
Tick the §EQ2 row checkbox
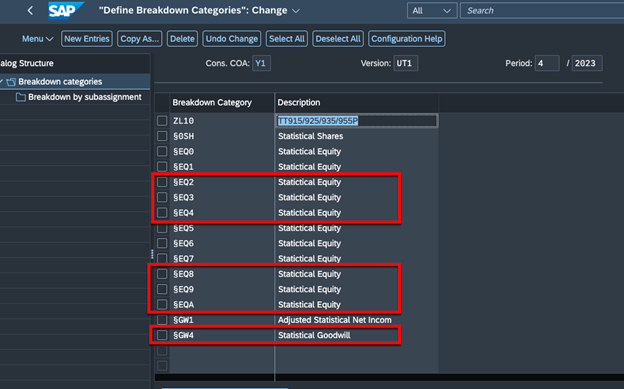pyautogui.click(x=162, y=182)
